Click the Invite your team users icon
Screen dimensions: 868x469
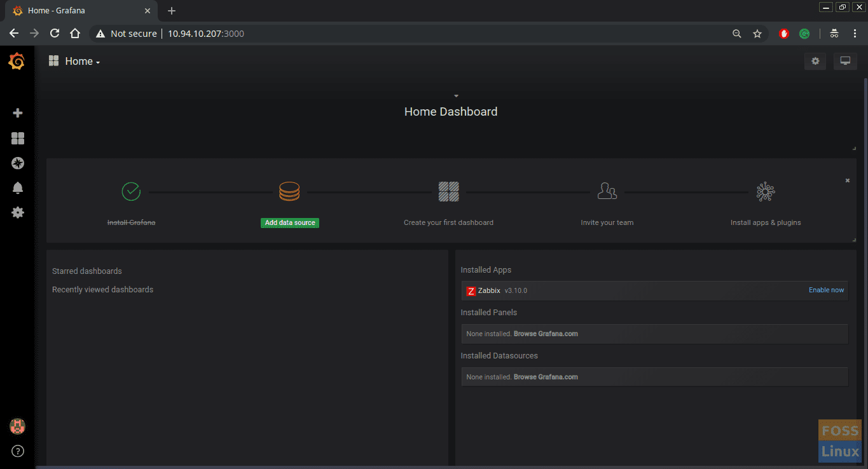(x=607, y=191)
